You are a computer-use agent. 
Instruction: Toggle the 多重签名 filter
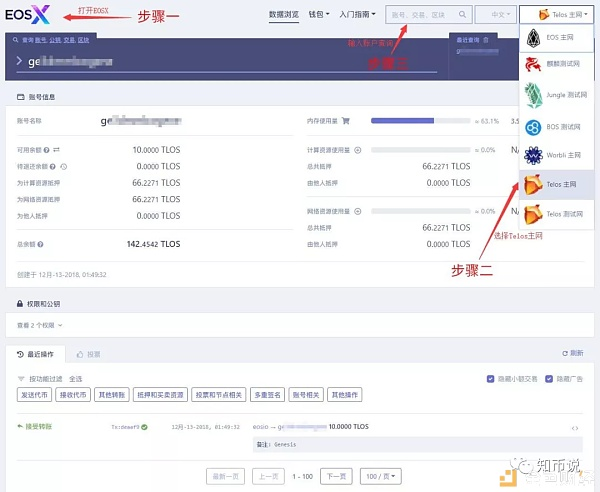267,394
